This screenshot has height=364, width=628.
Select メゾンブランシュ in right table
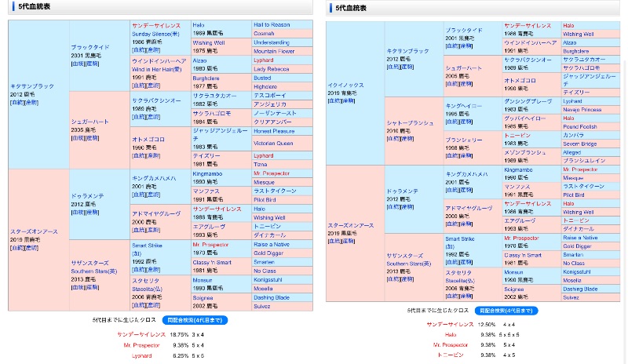[524, 152]
